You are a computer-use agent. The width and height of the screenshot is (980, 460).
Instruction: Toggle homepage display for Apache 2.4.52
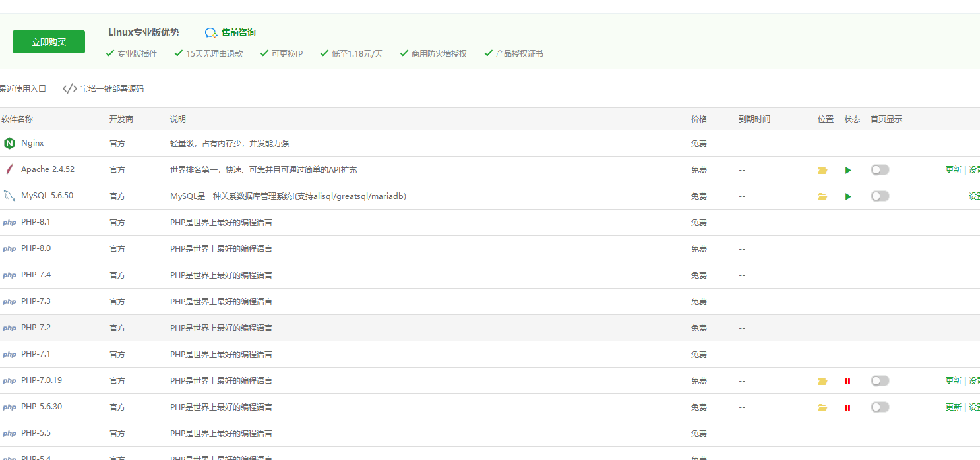point(880,170)
